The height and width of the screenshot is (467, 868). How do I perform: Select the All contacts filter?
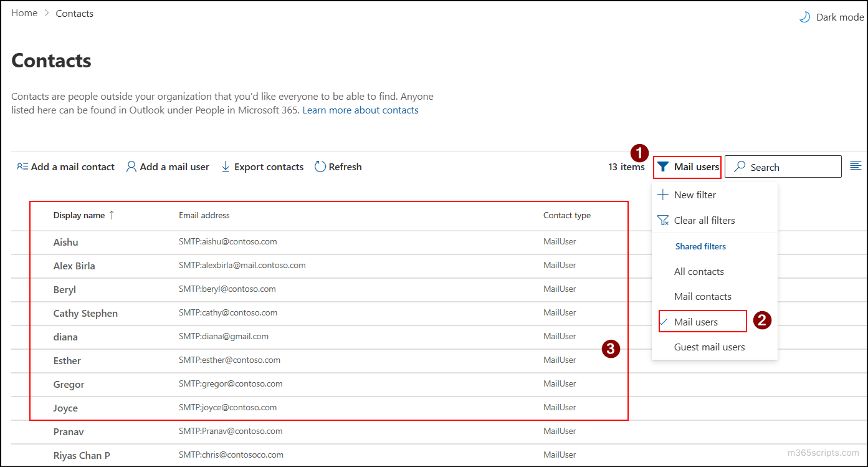(699, 272)
